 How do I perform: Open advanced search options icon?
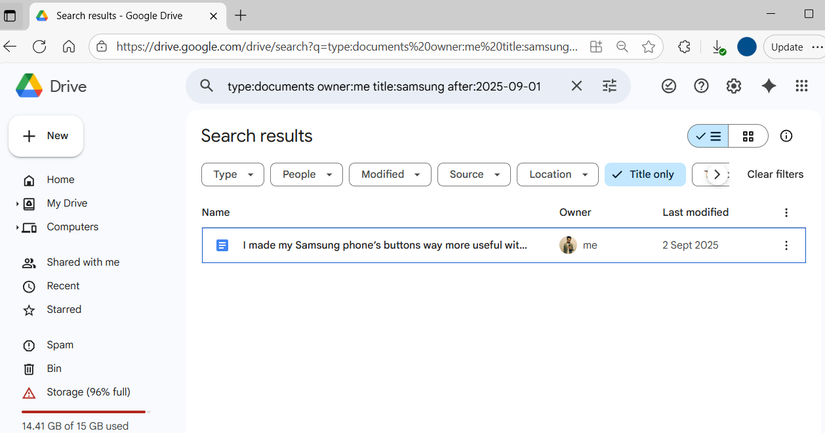tap(609, 86)
